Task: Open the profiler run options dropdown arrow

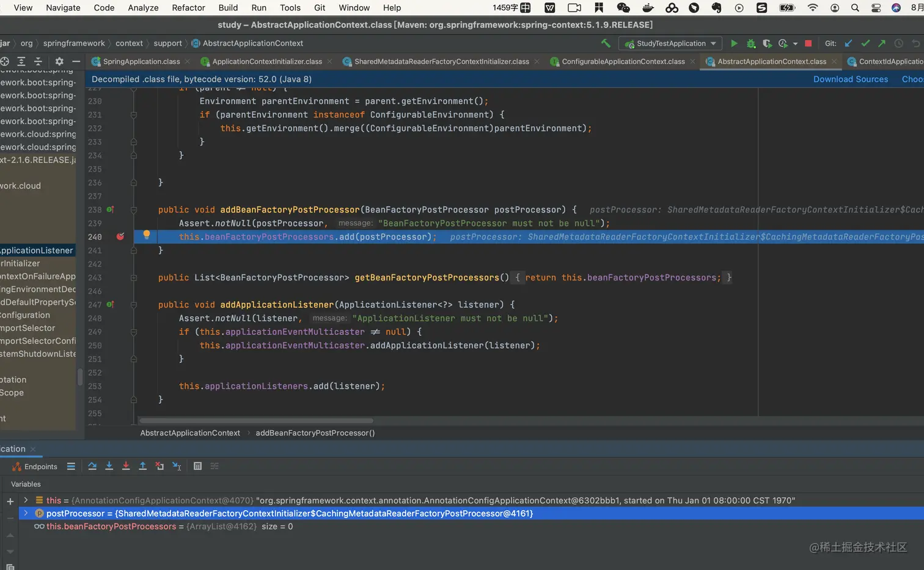Action: 795,44
